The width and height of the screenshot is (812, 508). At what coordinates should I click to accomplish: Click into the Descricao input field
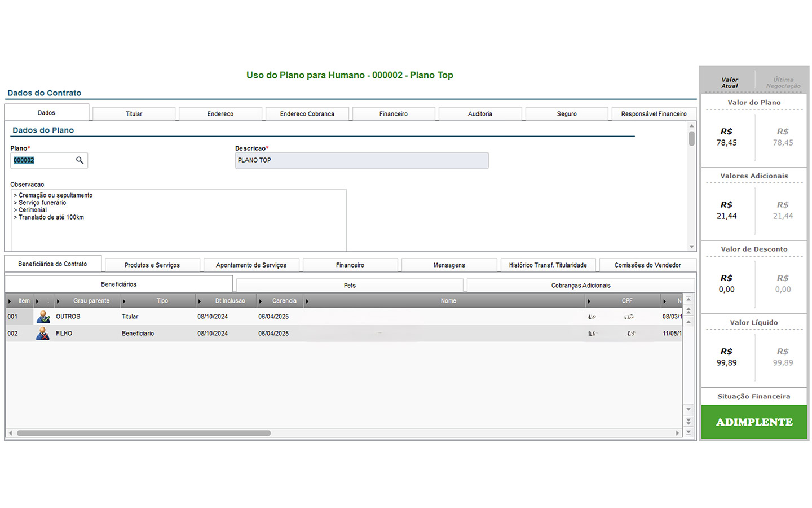(361, 160)
